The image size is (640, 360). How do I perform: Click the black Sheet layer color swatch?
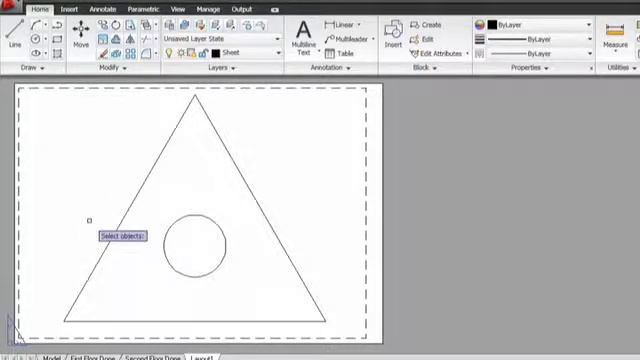coord(216,53)
